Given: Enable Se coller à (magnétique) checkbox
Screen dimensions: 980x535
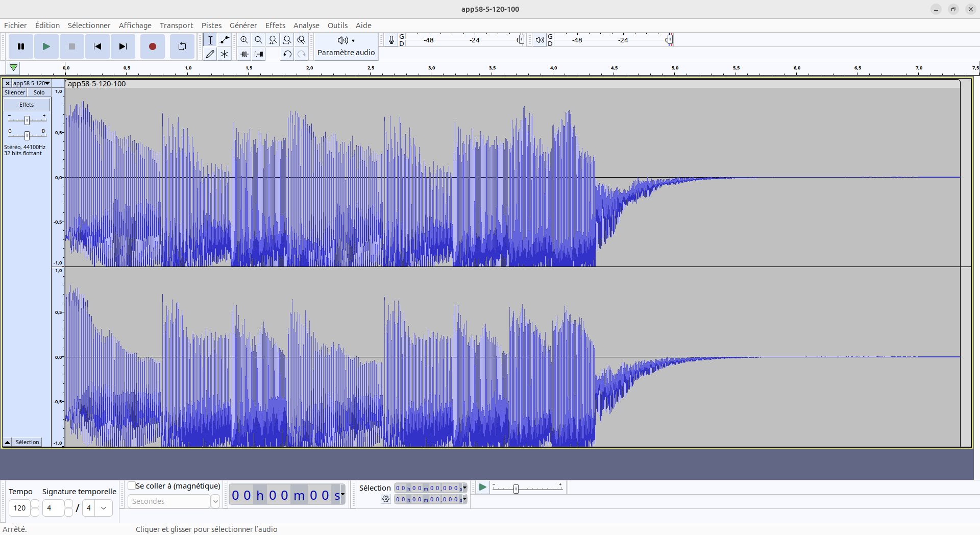Looking at the screenshot, I should pos(132,485).
